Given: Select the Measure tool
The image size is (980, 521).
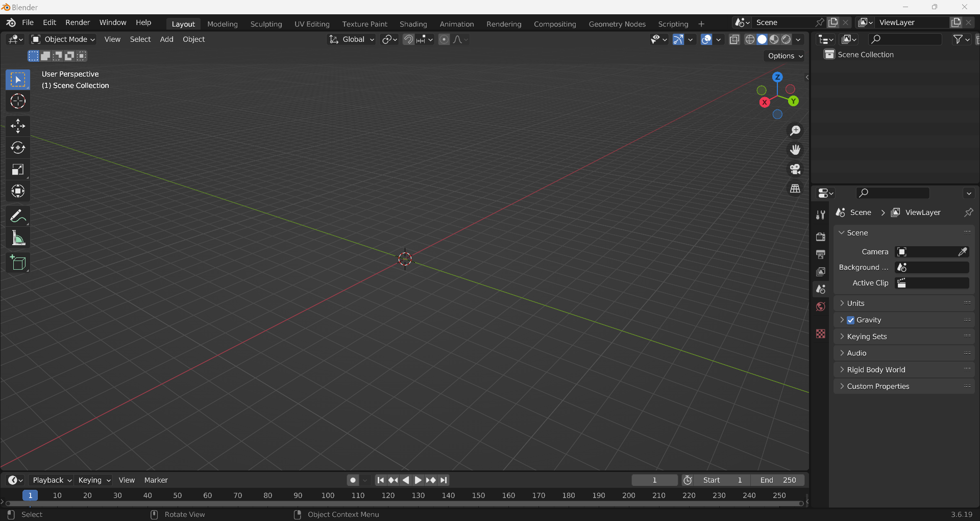Looking at the screenshot, I should [x=18, y=238].
